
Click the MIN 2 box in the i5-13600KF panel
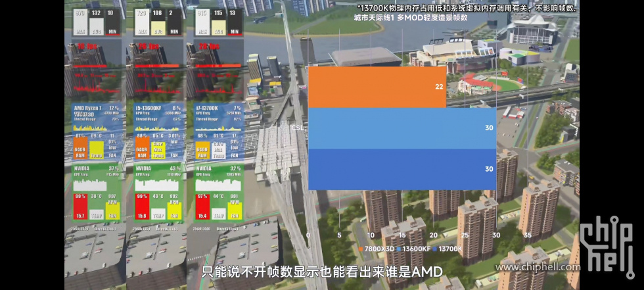tap(174, 22)
